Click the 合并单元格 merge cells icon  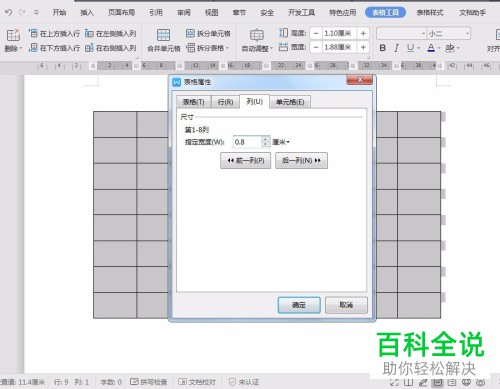163,35
